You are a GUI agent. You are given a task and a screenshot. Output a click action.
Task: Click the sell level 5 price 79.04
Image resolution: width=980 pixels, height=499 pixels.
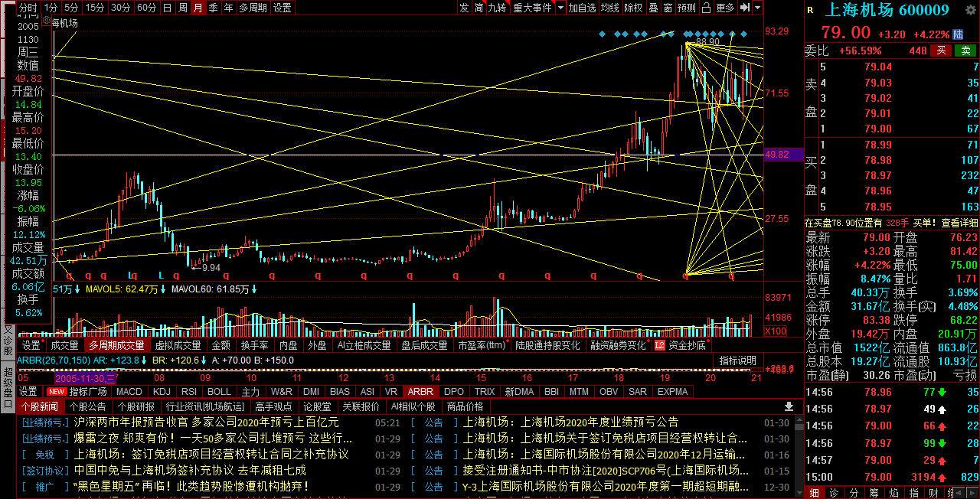[878, 67]
